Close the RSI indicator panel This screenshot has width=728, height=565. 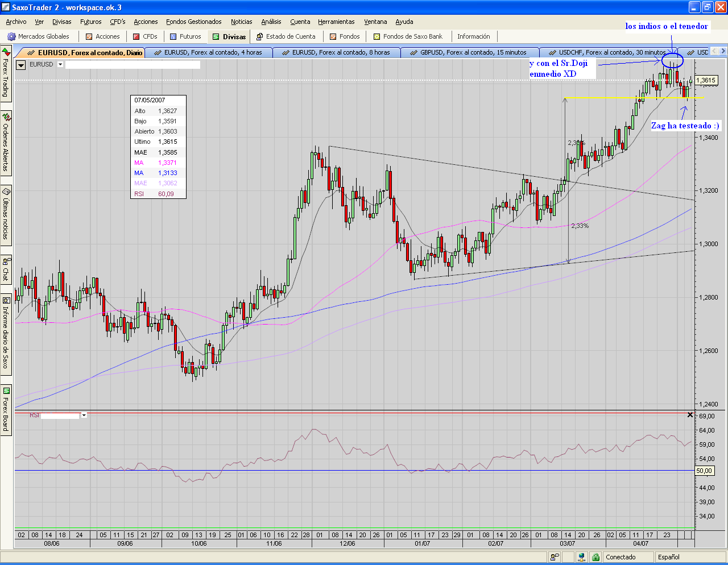coord(690,415)
